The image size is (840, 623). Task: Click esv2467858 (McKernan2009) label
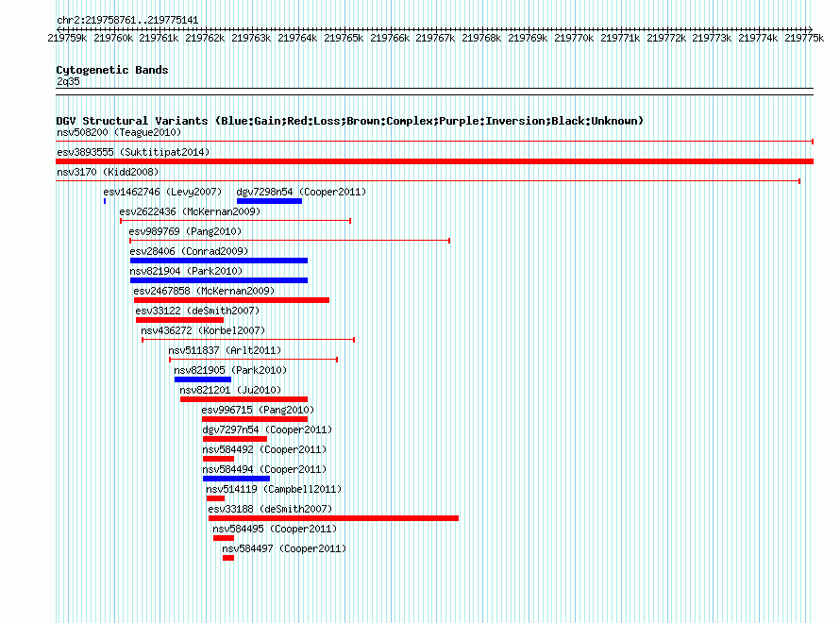(204, 291)
